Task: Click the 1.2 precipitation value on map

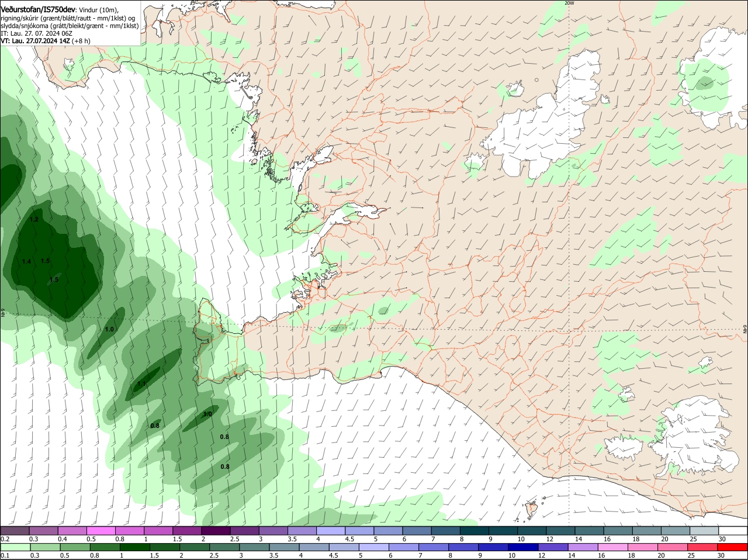Action: point(34,219)
